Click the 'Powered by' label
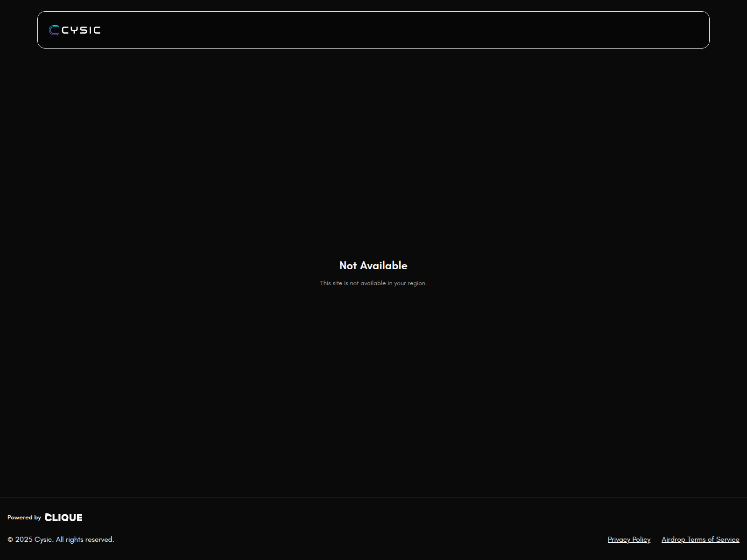 [24, 518]
